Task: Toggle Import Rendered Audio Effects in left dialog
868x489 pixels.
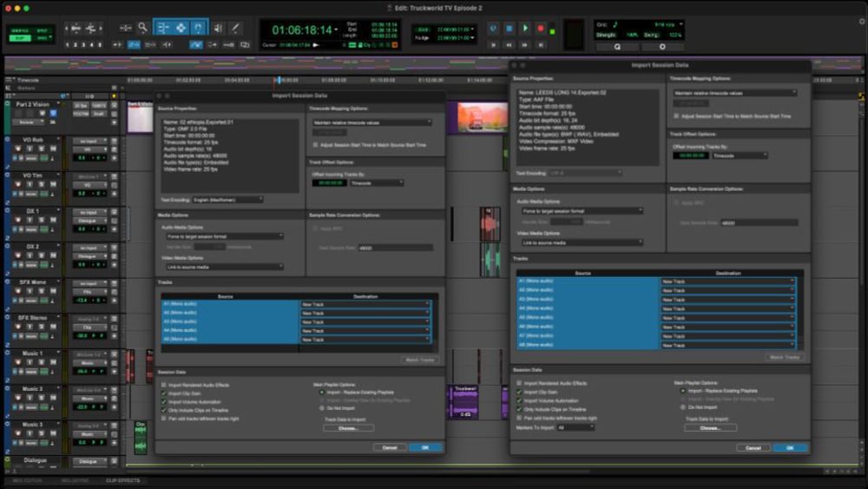Action: pos(163,385)
